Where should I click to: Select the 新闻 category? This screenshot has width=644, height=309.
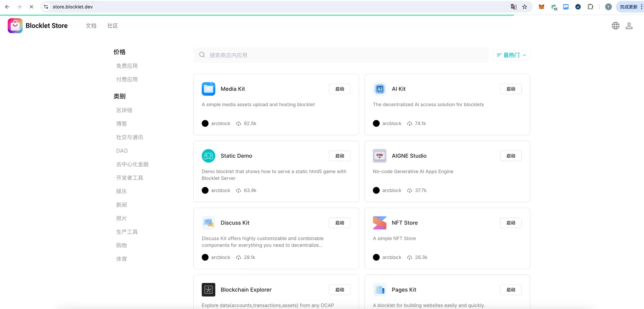click(122, 205)
